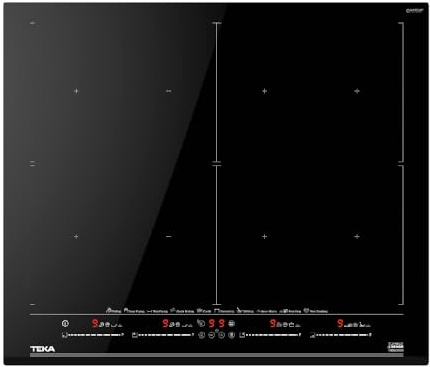Tap the round icon right of the timer digits

click(x=232, y=323)
